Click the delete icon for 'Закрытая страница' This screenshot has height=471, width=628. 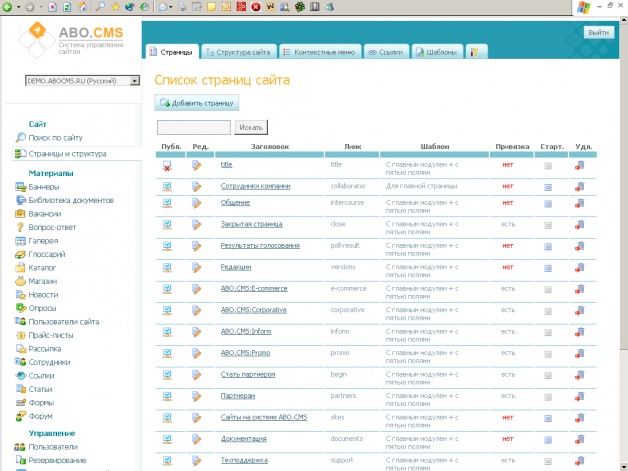point(579,225)
